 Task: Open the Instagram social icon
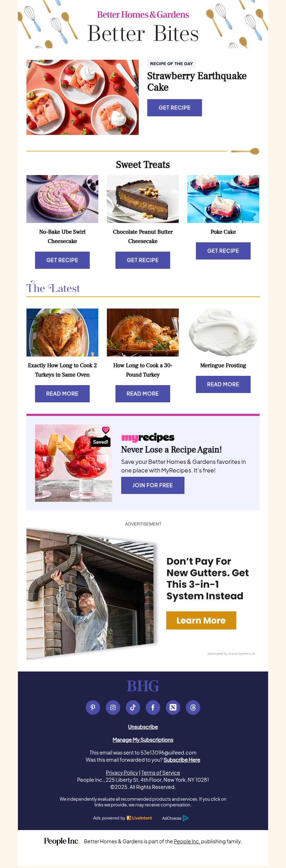pyautogui.click(x=113, y=707)
